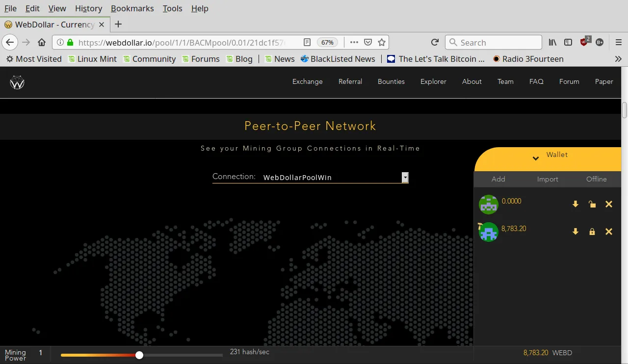Download the 8,783.20 wallet address
The height and width of the screenshot is (364, 628).
point(576,232)
